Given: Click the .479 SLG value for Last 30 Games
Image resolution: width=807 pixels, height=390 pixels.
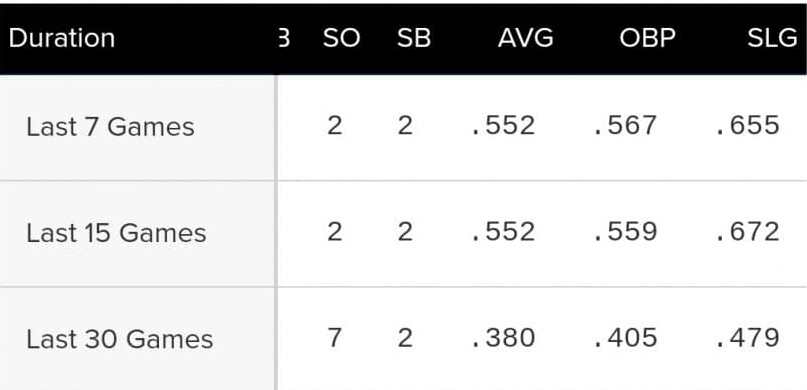Looking at the screenshot, I should [748, 338].
